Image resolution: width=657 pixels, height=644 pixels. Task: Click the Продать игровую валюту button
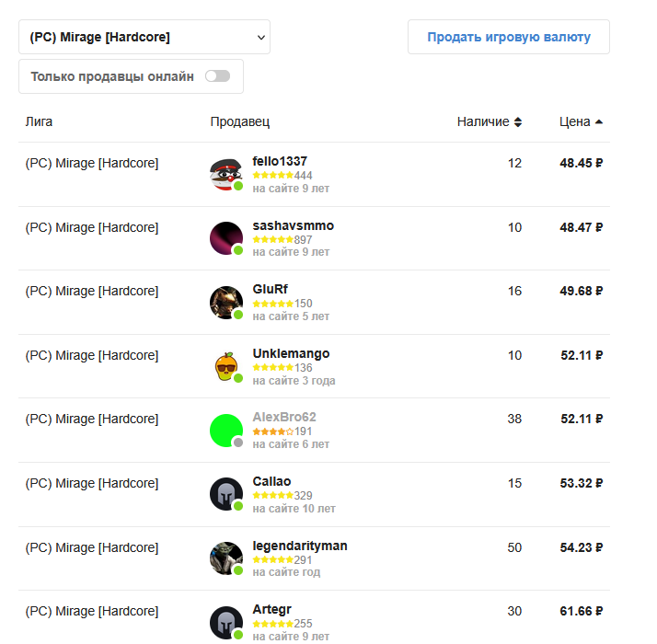click(509, 38)
